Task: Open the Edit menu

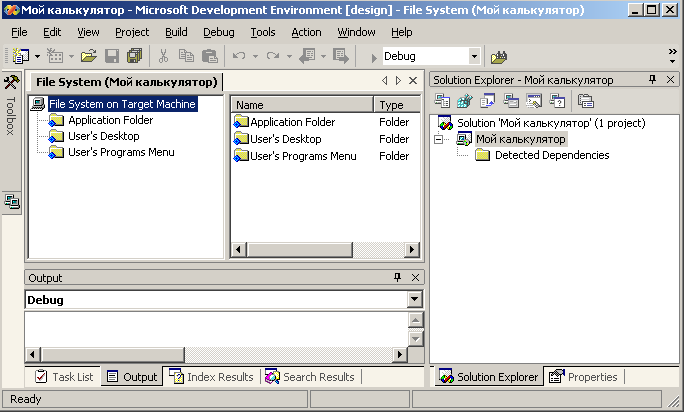Action: point(52,32)
